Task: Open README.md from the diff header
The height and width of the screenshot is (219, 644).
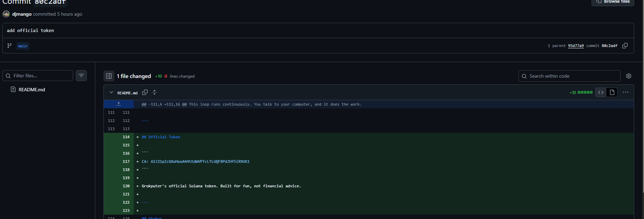Action: 128,92
